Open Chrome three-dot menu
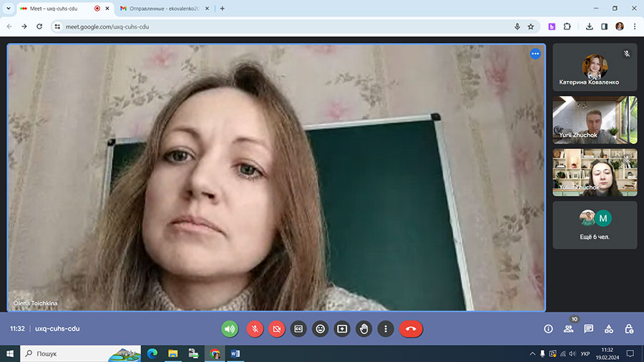 pyautogui.click(x=635, y=26)
